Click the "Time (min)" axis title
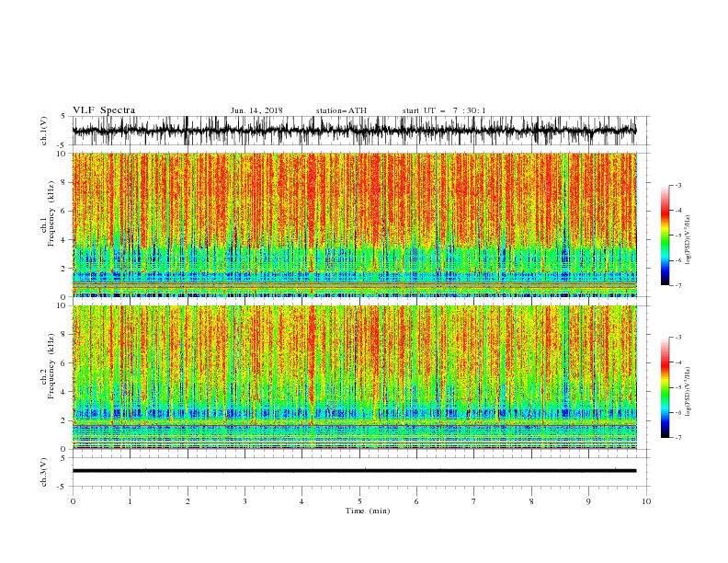 click(368, 511)
